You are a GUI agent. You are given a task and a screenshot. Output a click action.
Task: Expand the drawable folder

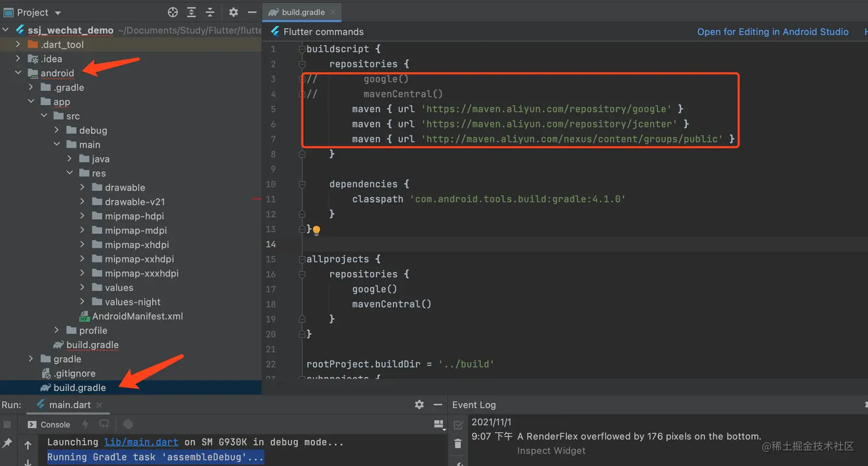83,187
